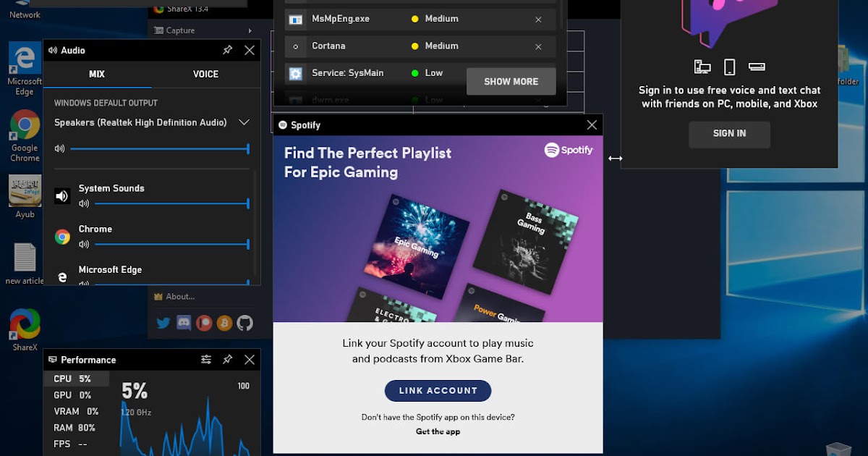Viewport: 868px width, 456px height.
Task: Click the Bitcoin donation icon in ShareX
Action: pyautogui.click(x=224, y=324)
